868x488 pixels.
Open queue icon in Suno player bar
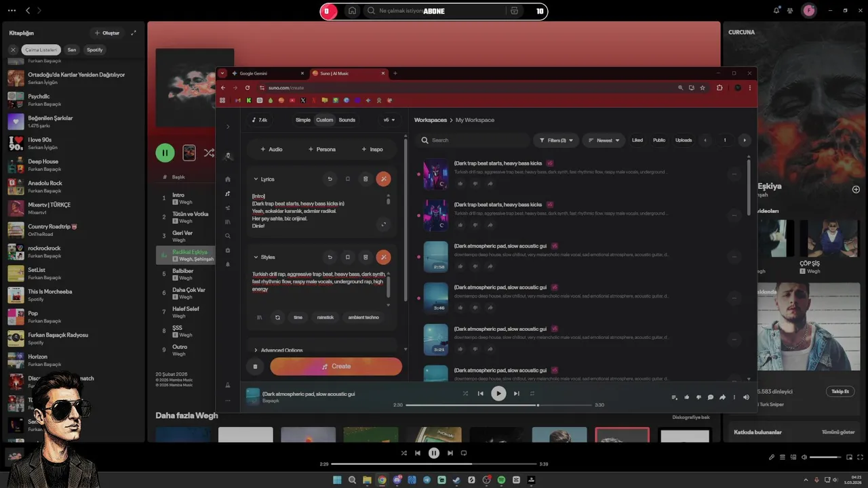674,397
